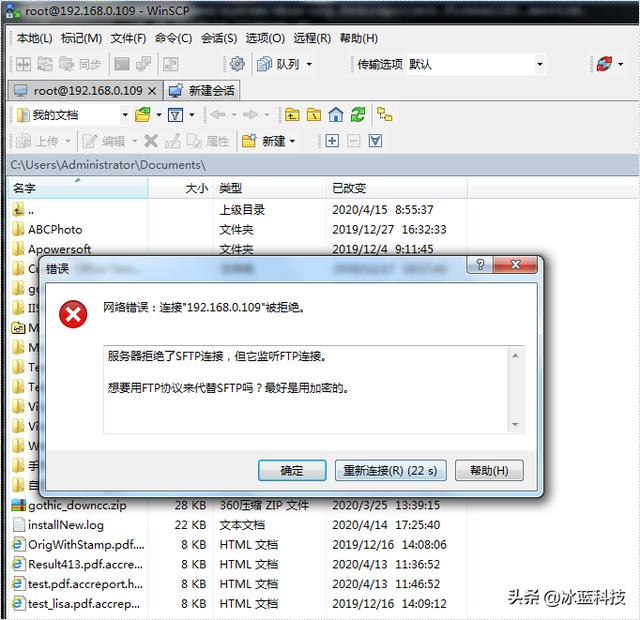The image size is (640, 620).
Task: Click the 同步 synchronize toolbar icon
Action: point(80,64)
